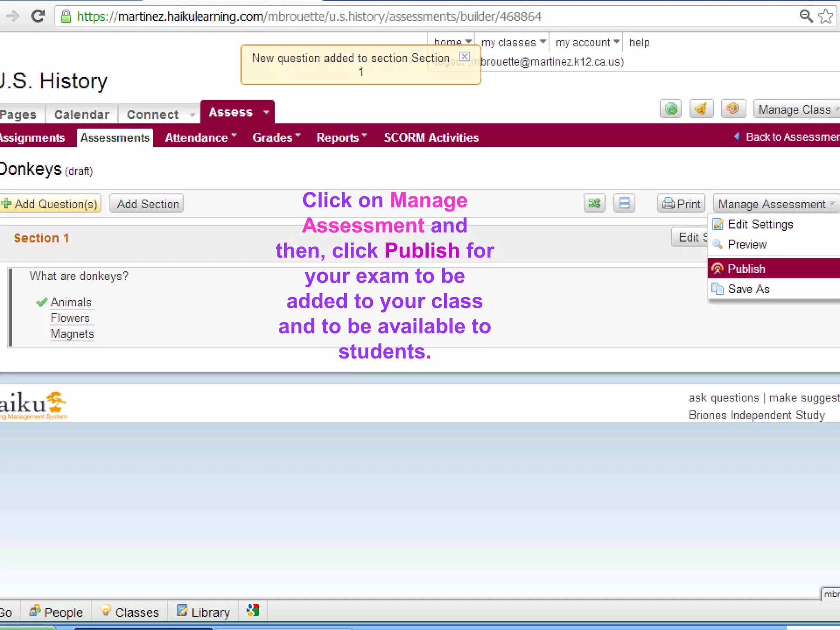The image size is (840, 630).
Task: Reload the page with the refresh icon
Action: [x=38, y=16]
